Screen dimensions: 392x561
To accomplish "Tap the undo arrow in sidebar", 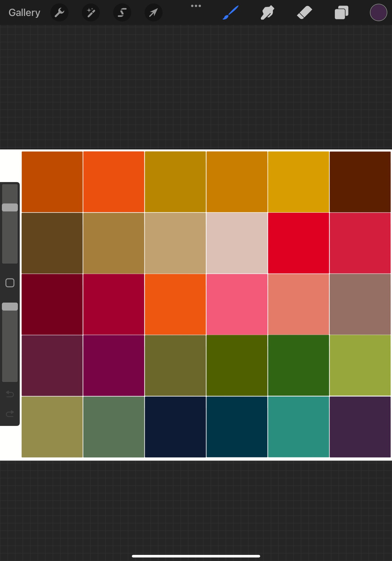I will 10,394.
